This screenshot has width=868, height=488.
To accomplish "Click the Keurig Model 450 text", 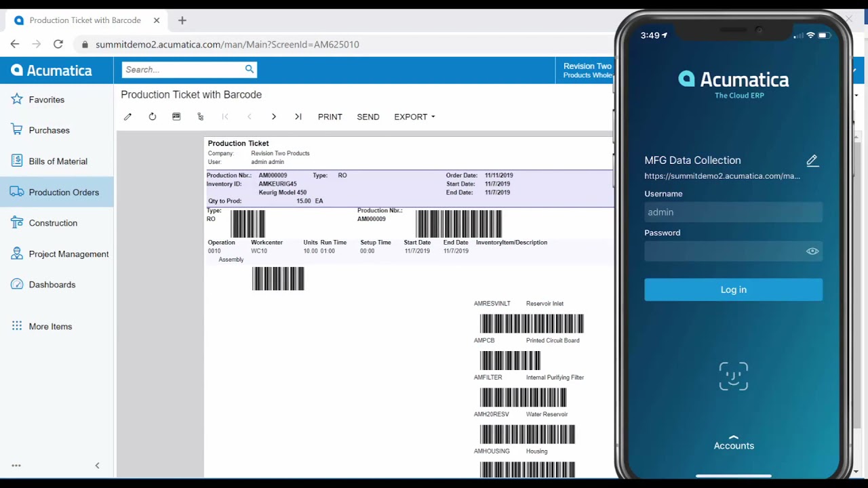I will [x=283, y=192].
